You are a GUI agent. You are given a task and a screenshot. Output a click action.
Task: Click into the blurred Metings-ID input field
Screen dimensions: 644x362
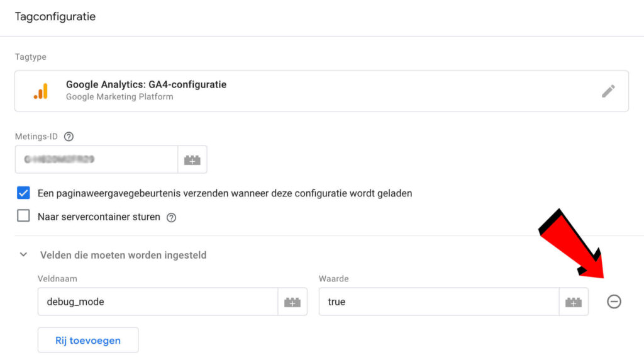96,160
